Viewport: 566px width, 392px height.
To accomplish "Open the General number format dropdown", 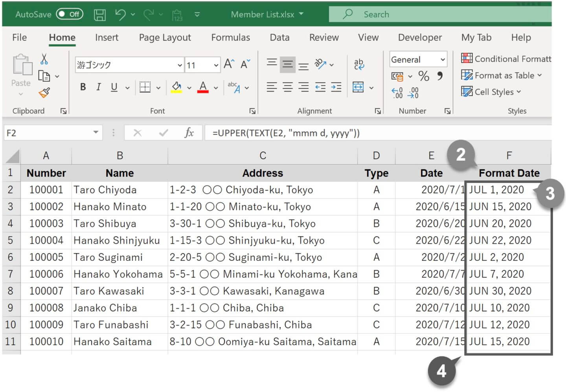I will point(443,59).
